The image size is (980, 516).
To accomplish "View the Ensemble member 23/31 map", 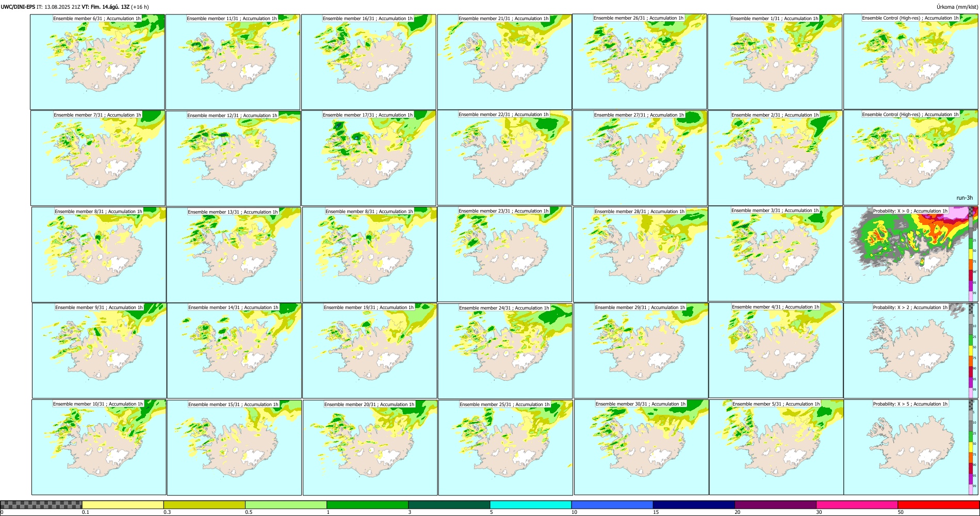I will pyautogui.click(x=504, y=254).
